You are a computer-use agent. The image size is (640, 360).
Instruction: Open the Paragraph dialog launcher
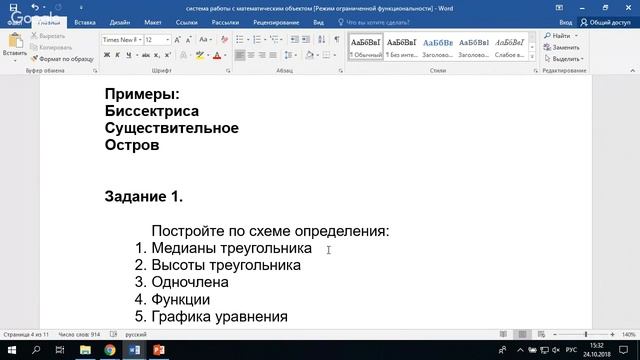[341, 71]
